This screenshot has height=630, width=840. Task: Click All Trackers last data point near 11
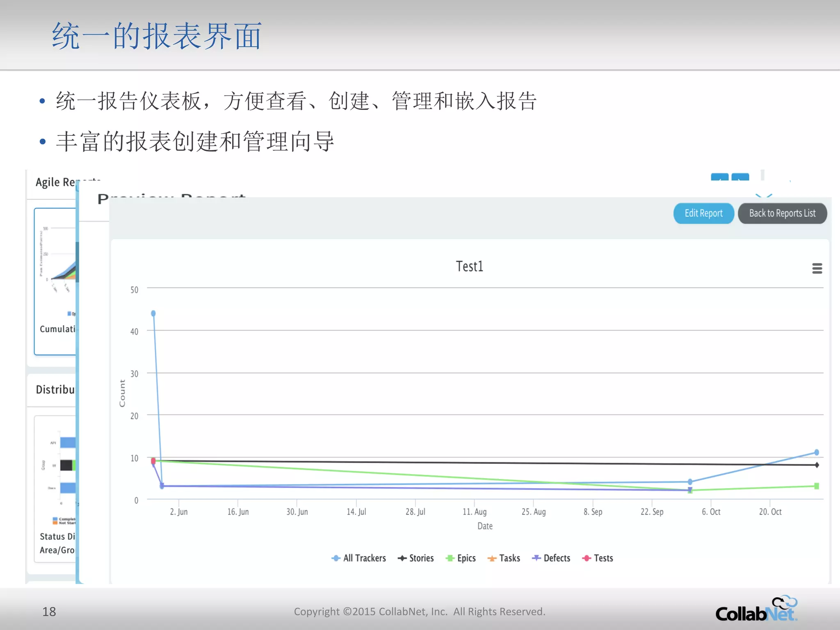point(817,452)
